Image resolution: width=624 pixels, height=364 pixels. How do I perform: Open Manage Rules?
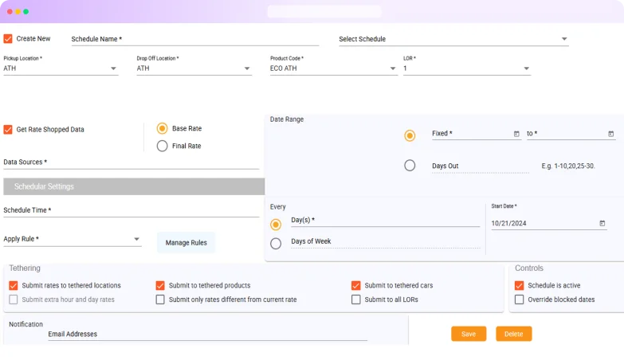[186, 243]
